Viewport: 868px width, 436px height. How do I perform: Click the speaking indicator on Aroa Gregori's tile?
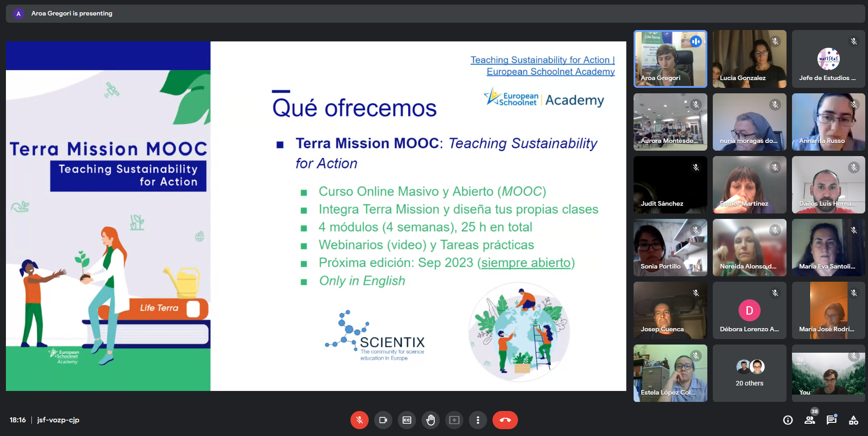[695, 41]
